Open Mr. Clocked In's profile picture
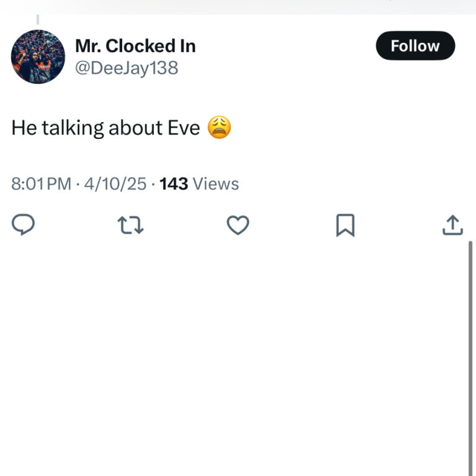This screenshot has width=476, height=476. point(38,56)
